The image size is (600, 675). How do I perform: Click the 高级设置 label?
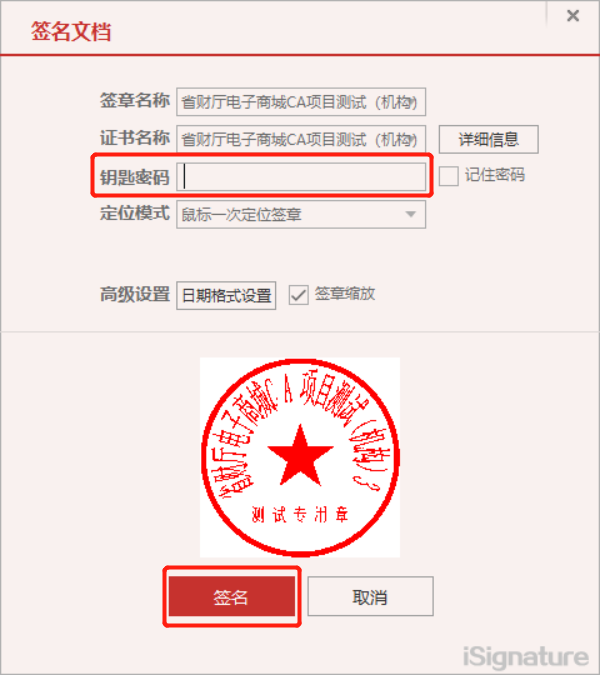(x=135, y=294)
